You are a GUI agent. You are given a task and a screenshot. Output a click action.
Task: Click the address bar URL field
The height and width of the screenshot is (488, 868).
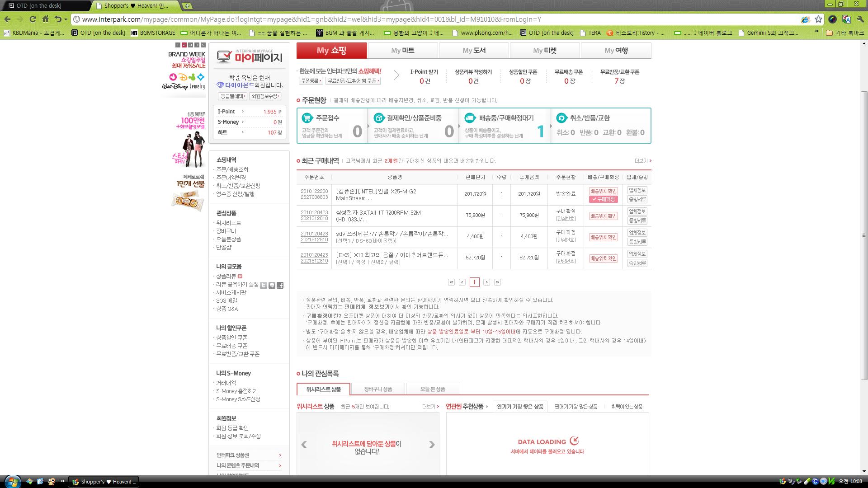click(434, 19)
